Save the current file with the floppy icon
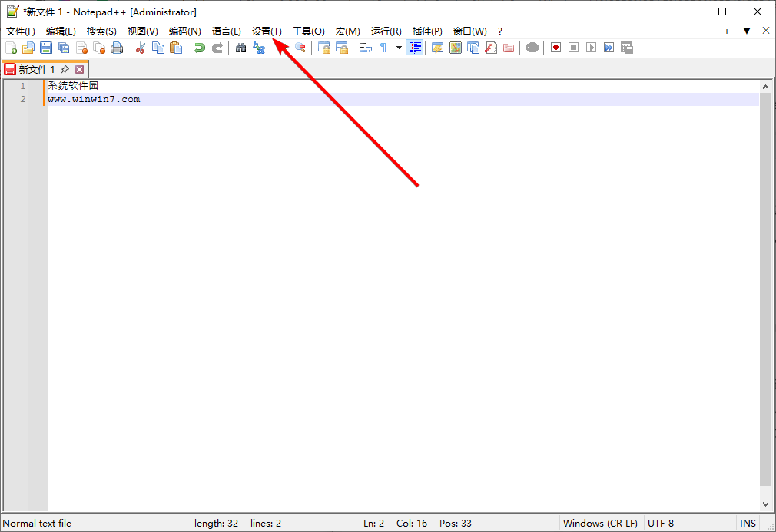The height and width of the screenshot is (532, 776). click(46, 48)
